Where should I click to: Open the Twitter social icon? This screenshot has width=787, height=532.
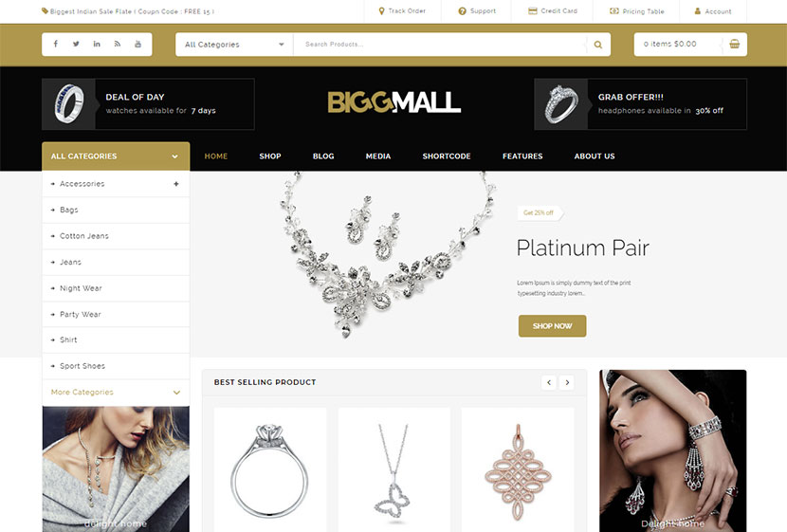coord(76,45)
